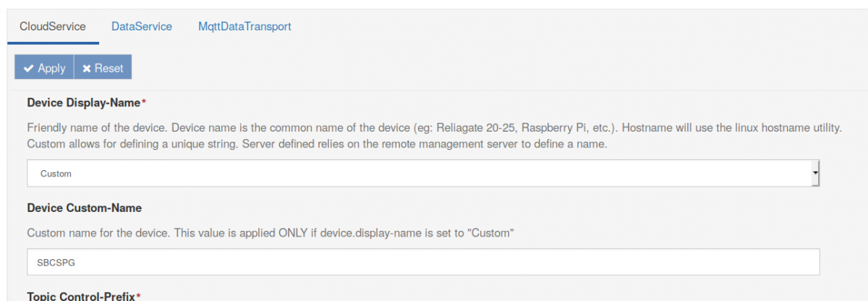The width and height of the screenshot is (868, 301).
Task: Click the Topic Control-Prefix label
Action: click(x=81, y=297)
